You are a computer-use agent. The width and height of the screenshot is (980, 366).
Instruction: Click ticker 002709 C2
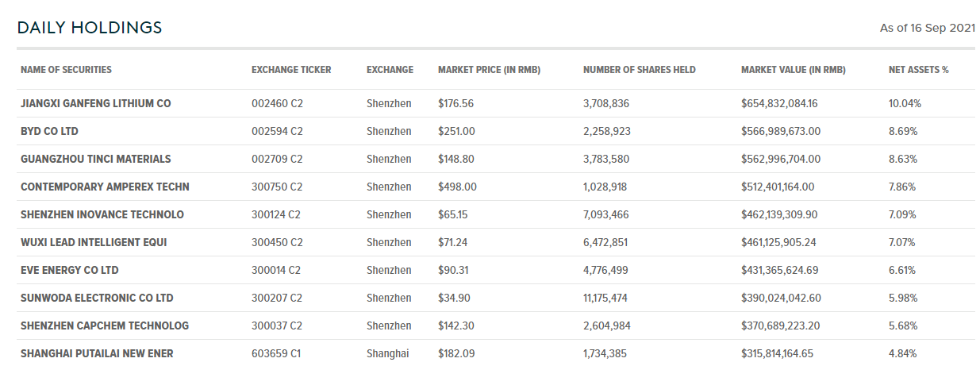point(277,159)
